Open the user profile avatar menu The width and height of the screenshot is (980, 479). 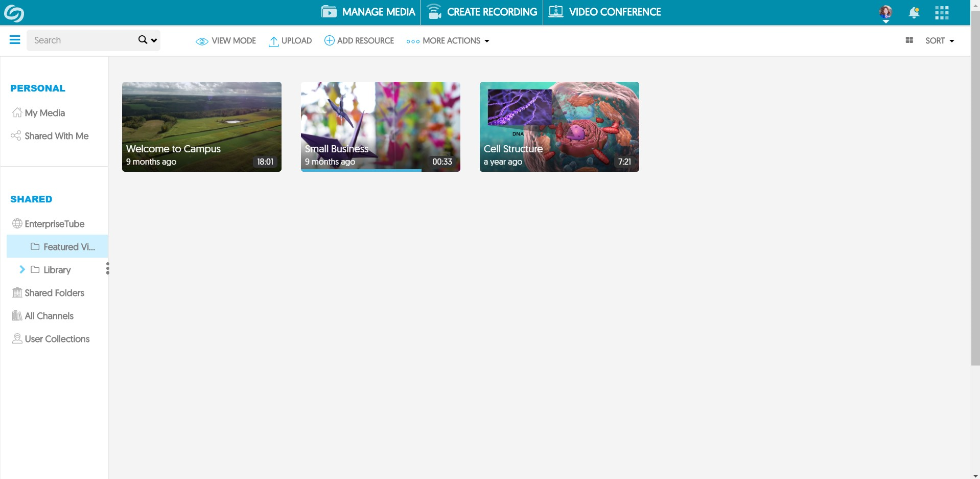pos(885,13)
